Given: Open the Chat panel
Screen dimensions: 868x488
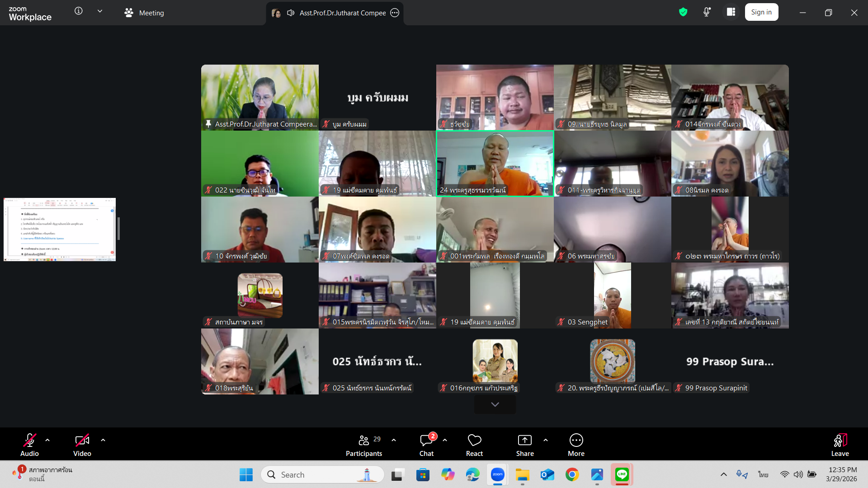Looking at the screenshot, I should pos(426,445).
